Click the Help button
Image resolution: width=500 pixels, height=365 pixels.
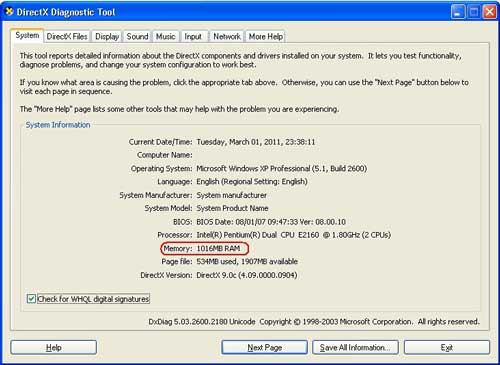coord(54,348)
